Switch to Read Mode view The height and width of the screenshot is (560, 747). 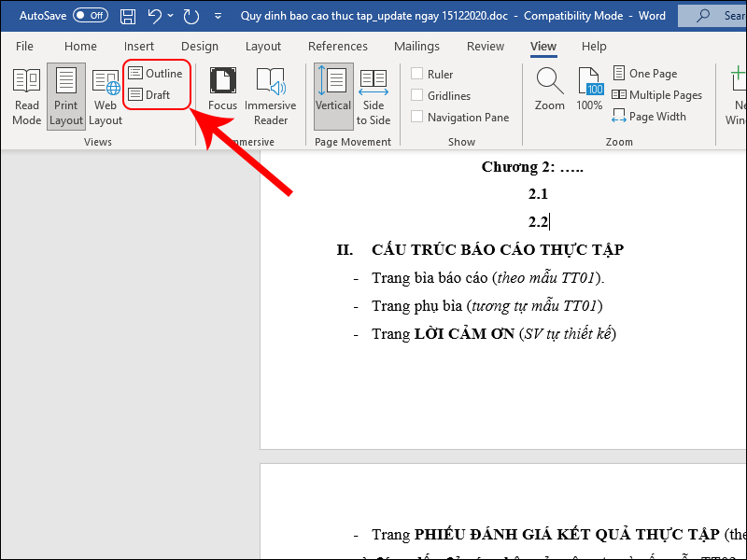tap(26, 95)
